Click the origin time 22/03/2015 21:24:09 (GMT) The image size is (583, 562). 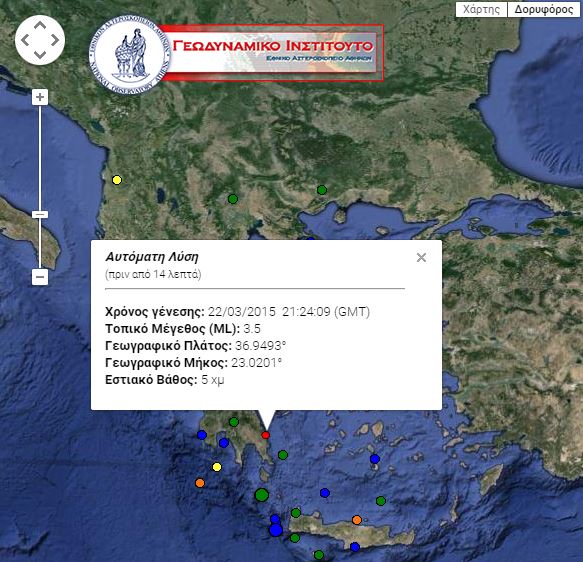[289, 311]
